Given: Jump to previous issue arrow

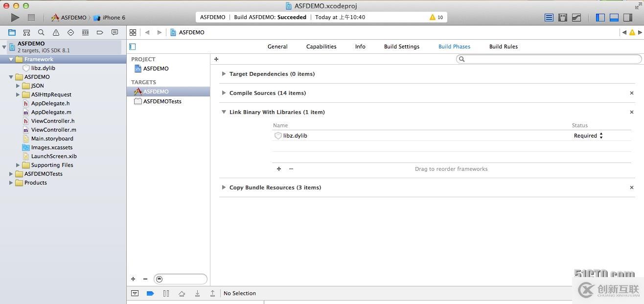Looking at the screenshot, I should tap(624, 32).
